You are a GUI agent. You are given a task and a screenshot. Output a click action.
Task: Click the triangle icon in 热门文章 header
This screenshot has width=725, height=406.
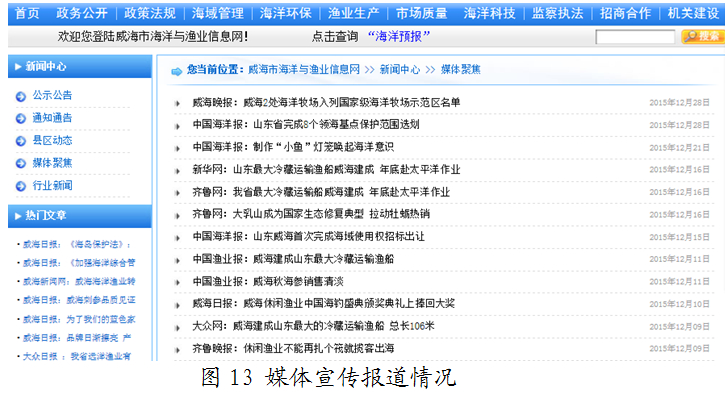coord(17,215)
